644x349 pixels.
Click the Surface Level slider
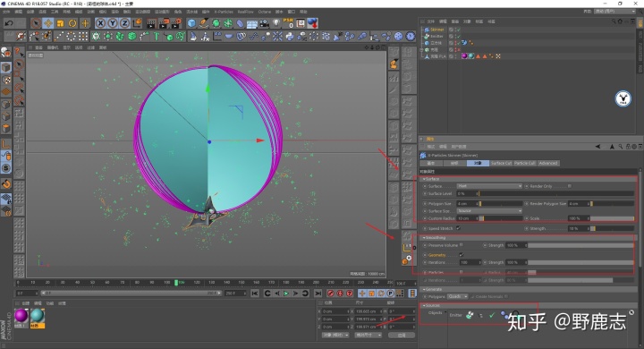pos(555,193)
